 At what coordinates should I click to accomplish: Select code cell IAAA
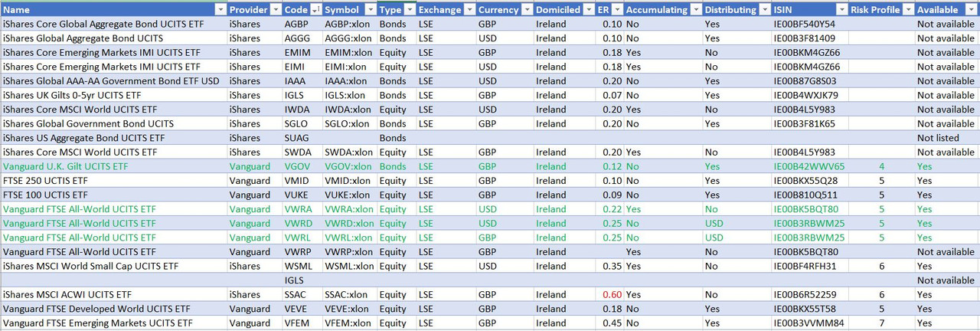click(x=302, y=81)
